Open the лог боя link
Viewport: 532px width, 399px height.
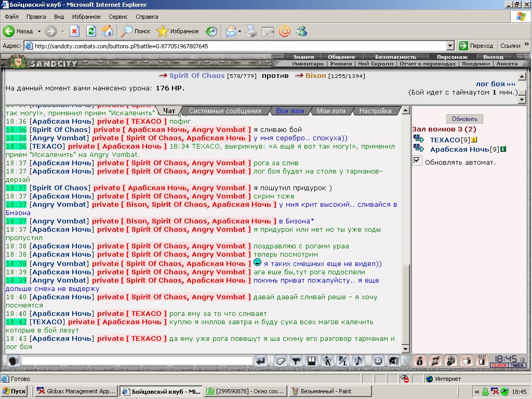[495, 84]
